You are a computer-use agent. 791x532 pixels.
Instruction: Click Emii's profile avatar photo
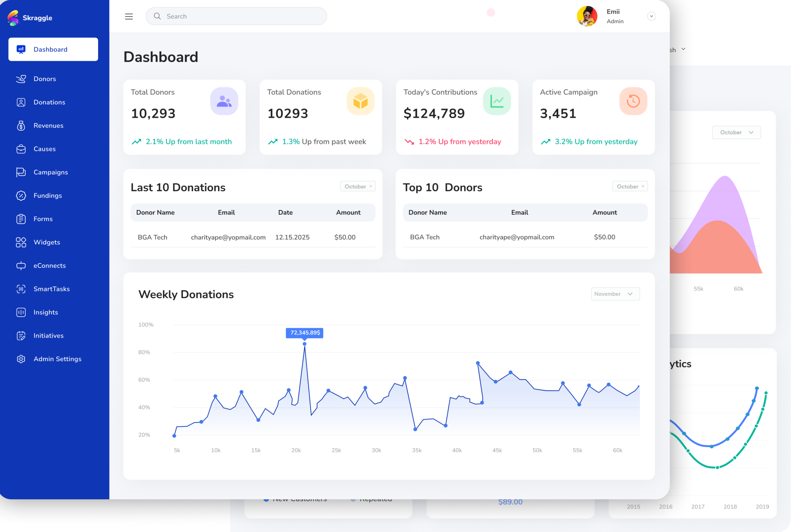[587, 16]
